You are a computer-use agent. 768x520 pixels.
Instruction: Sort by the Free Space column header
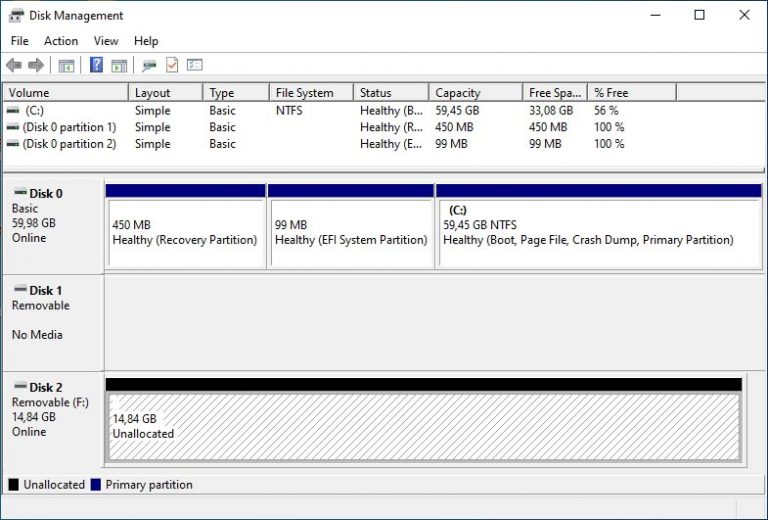click(555, 93)
